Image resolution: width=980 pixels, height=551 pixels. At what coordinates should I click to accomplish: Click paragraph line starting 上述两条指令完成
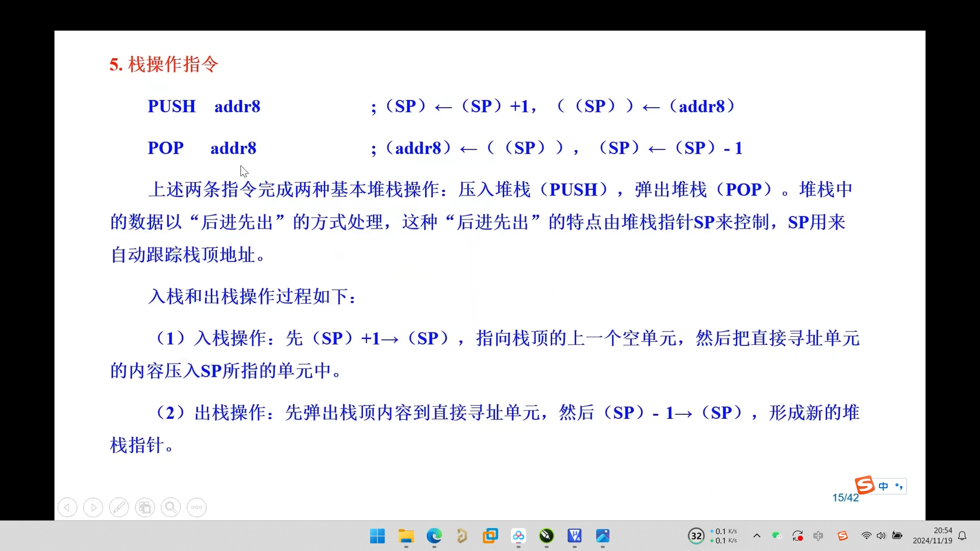(500, 190)
